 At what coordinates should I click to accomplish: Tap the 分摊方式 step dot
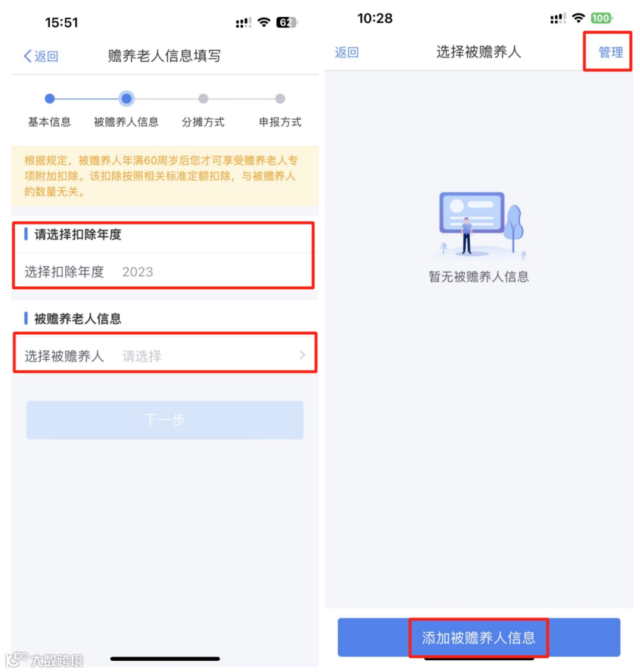203,99
